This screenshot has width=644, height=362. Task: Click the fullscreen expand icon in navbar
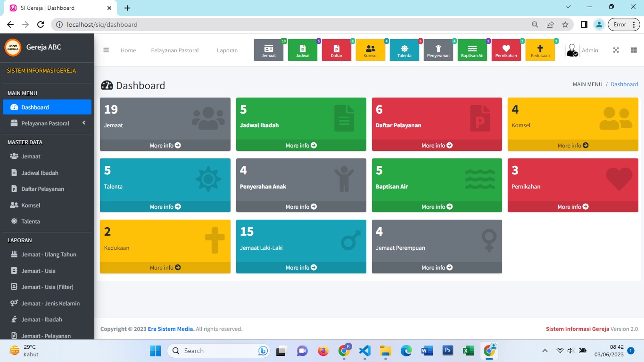[616, 50]
